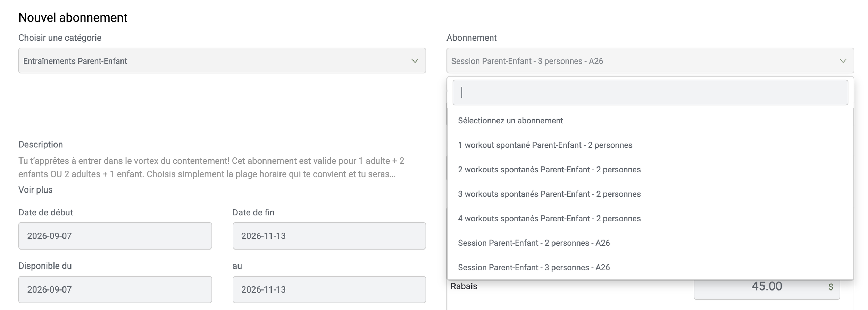The image size is (868, 310).
Task: Click the Date de début field
Action: coord(115,236)
